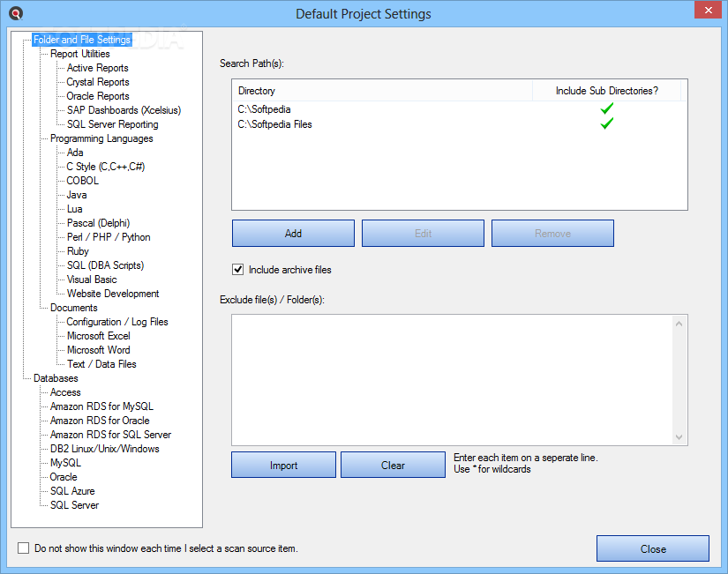Select SQL (DBA Scripts) node
The height and width of the screenshot is (574, 728).
click(x=105, y=265)
